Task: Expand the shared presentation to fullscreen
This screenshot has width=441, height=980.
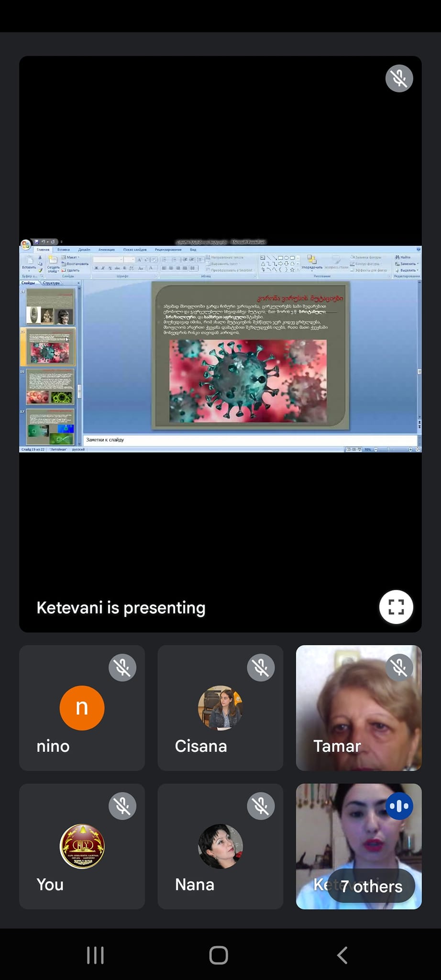Action: (x=396, y=607)
